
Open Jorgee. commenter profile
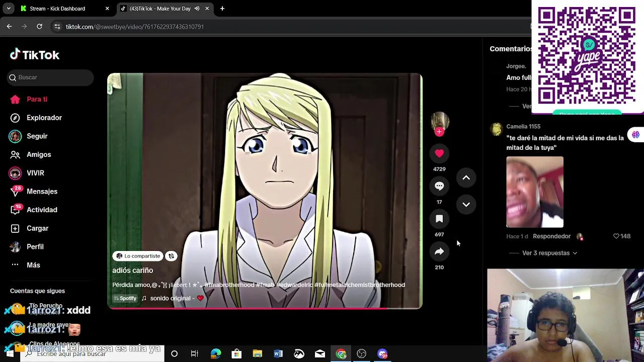[x=516, y=66]
